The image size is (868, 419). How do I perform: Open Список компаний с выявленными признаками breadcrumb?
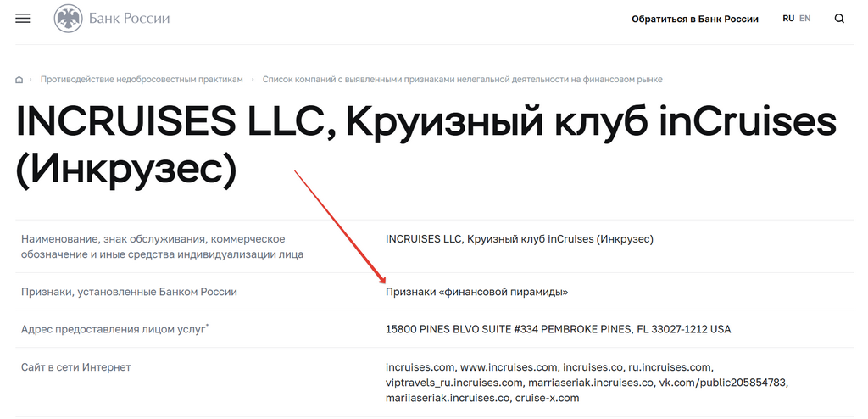point(462,79)
